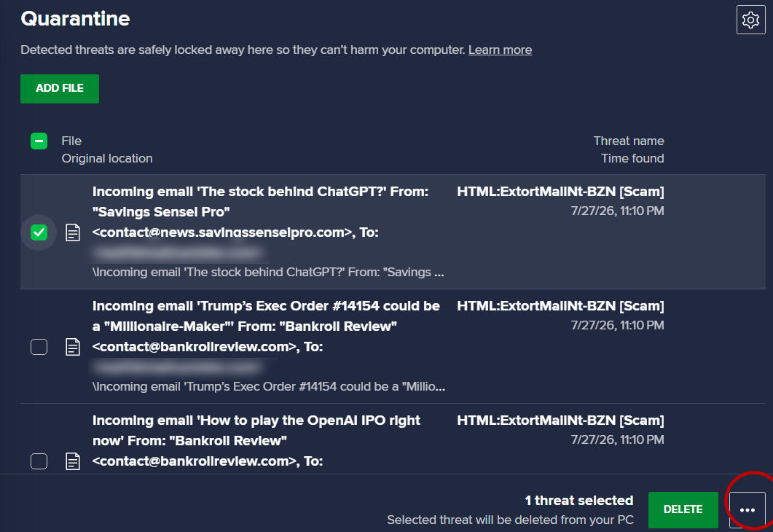This screenshot has width=773, height=532.
Task: Open the Learn more link
Action: 500,50
